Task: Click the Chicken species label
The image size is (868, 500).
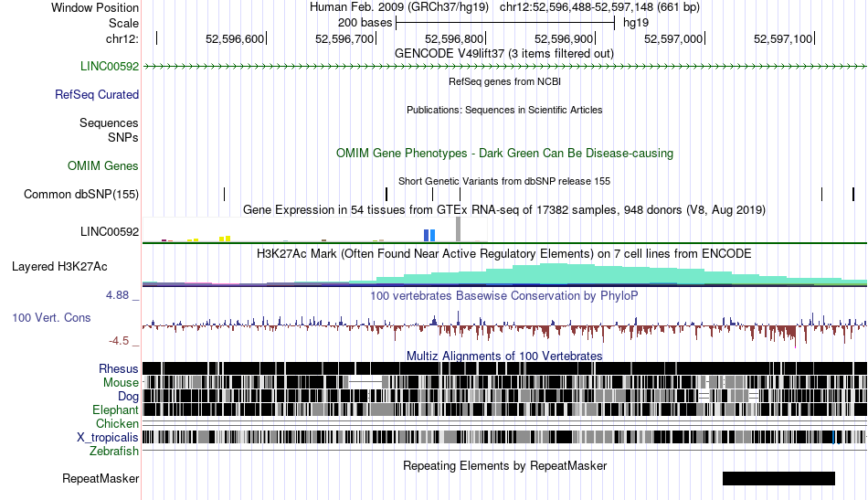Action: (x=117, y=423)
